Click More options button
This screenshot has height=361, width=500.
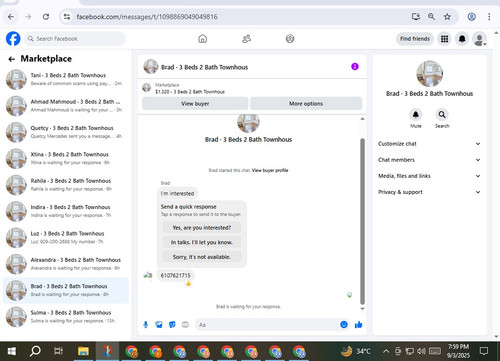coord(306,104)
